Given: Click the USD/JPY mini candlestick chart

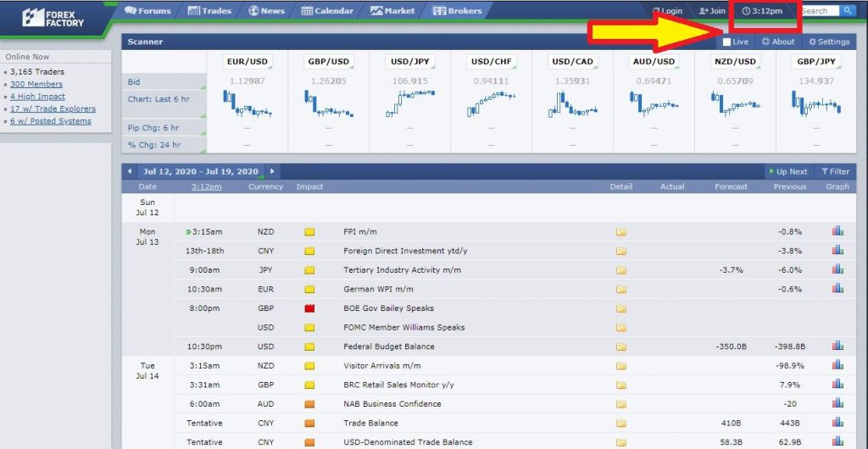Looking at the screenshot, I should pos(410,104).
